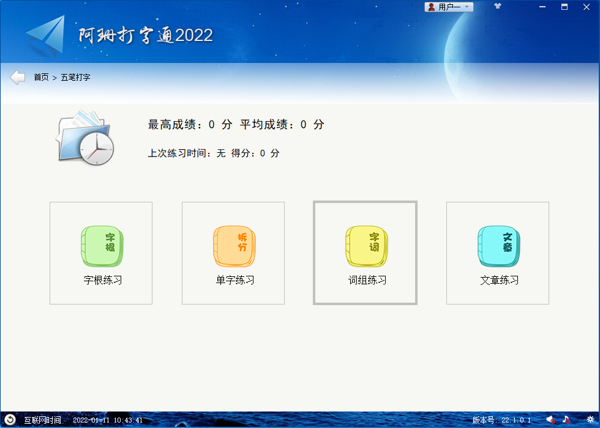The width and height of the screenshot is (600, 428).
Task: Click the back arrow icon
Action: 18,77
